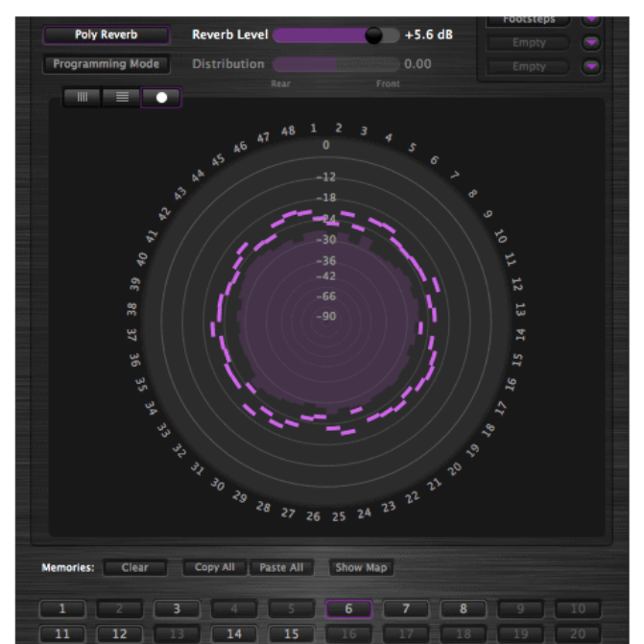Enable Programming Mode
The height and width of the screenshot is (644, 644).
106,64
